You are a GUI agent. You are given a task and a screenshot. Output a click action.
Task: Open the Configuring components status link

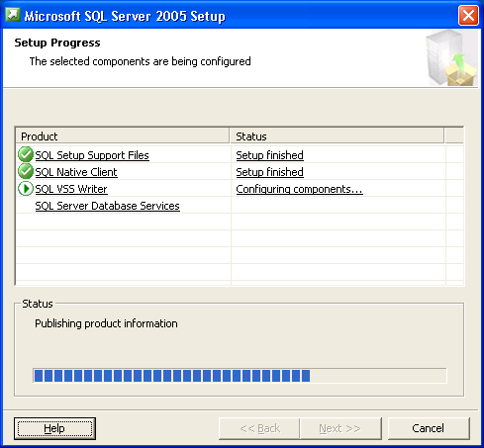(x=300, y=189)
